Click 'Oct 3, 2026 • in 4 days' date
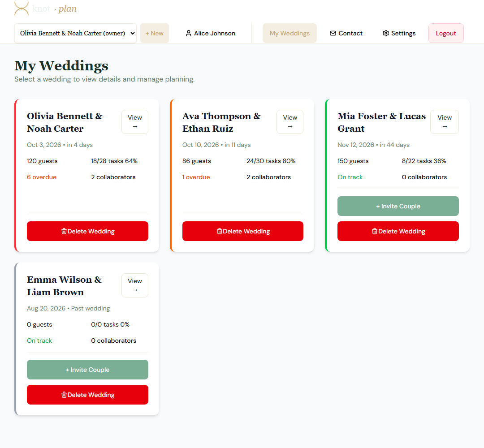 tap(60, 145)
